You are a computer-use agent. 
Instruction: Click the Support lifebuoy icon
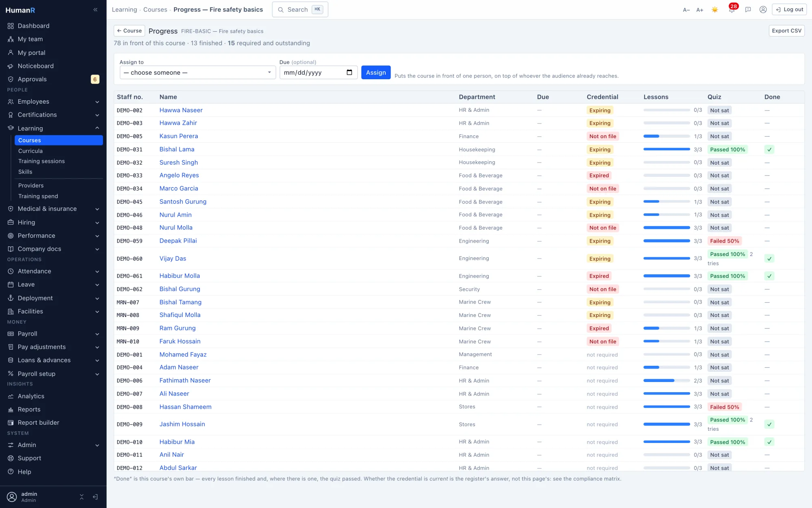pyautogui.click(x=11, y=458)
